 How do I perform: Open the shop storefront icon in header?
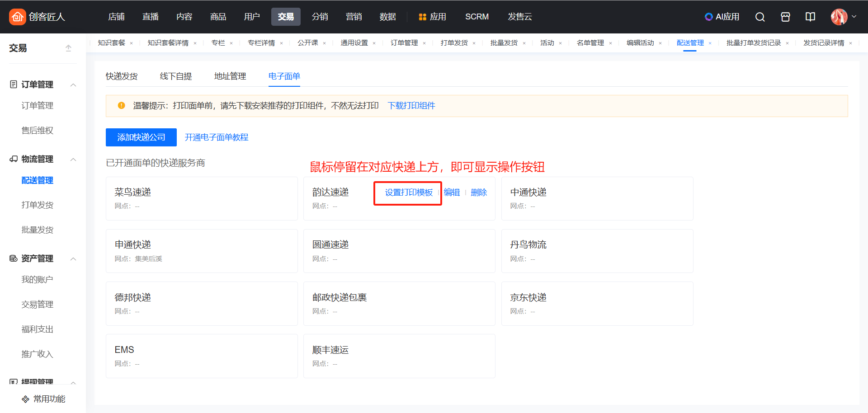[x=785, y=17]
